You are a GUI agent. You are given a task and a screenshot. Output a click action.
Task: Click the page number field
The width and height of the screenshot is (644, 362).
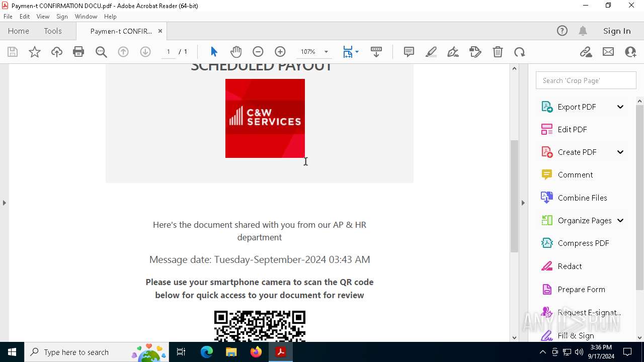click(169, 52)
